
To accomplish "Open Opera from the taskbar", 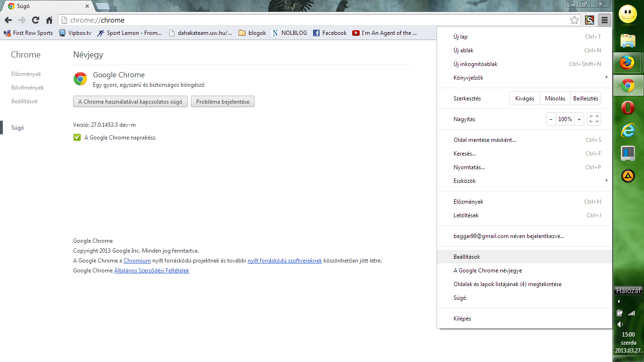I will (x=628, y=108).
